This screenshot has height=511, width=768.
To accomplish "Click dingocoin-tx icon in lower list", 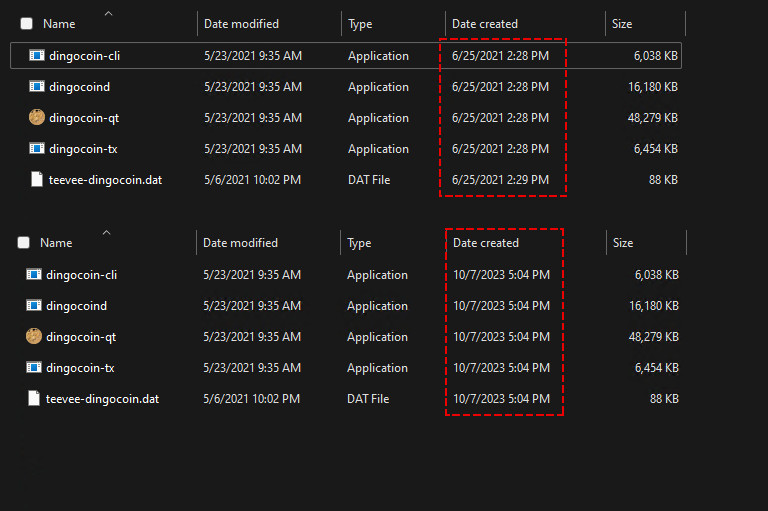I will (34, 367).
